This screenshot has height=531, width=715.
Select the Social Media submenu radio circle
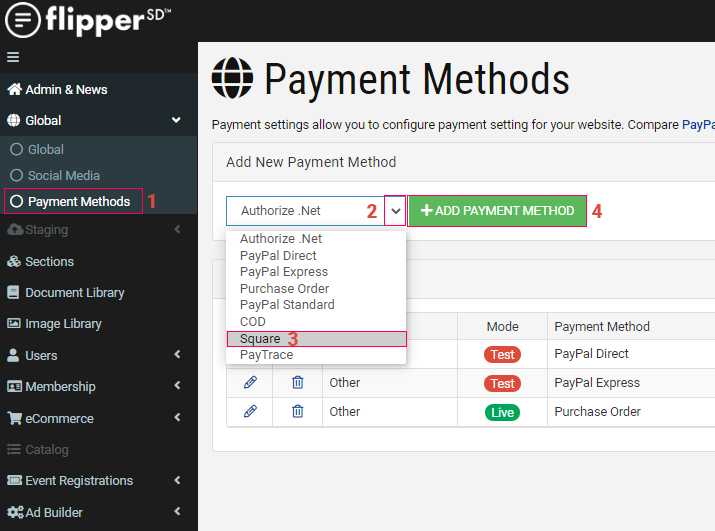pos(16,175)
